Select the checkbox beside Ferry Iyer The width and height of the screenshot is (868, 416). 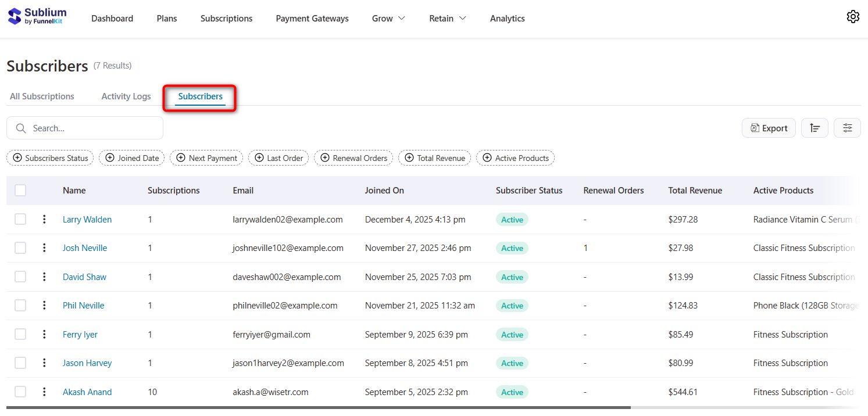coord(20,334)
